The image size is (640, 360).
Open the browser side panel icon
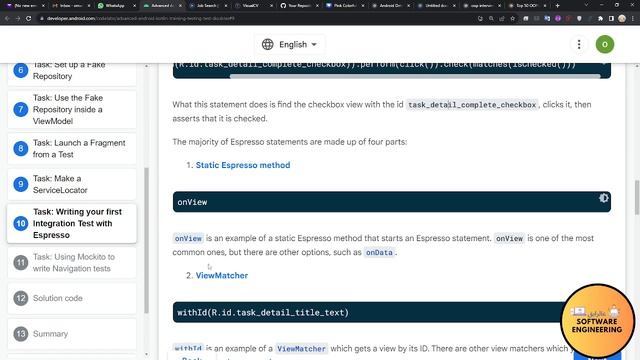pos(611,18)
